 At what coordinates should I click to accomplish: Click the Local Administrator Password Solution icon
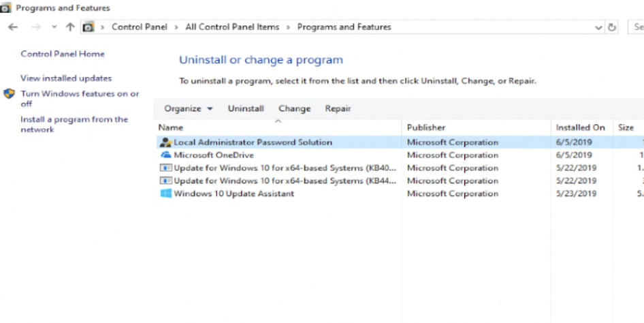pyautogui.click(x=165, y=142)
